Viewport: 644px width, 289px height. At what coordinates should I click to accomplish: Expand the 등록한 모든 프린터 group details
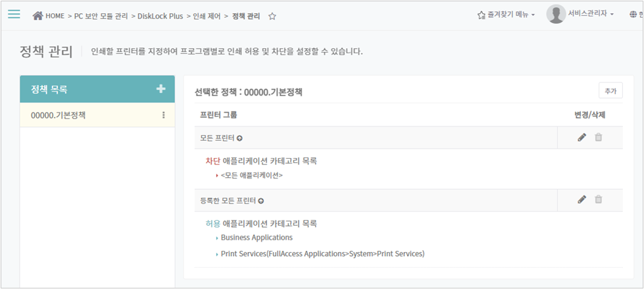pyautogui.click(x=261, y=200)
